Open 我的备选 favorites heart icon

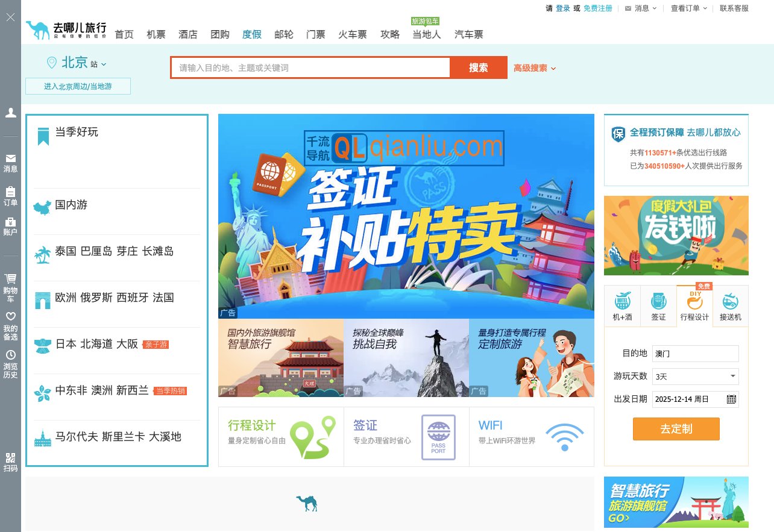(10, 316)
